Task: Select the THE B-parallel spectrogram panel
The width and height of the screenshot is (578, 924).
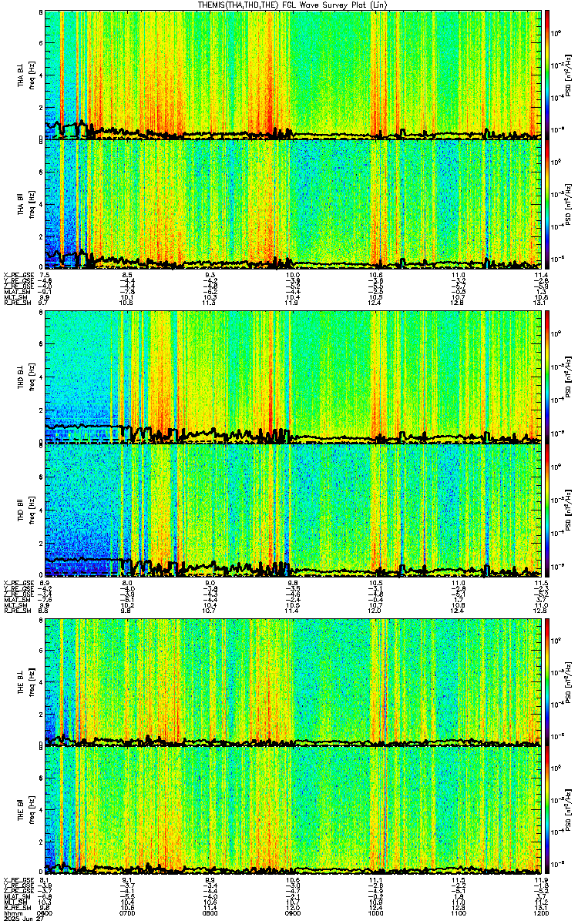Action: (x=292, y=811)
